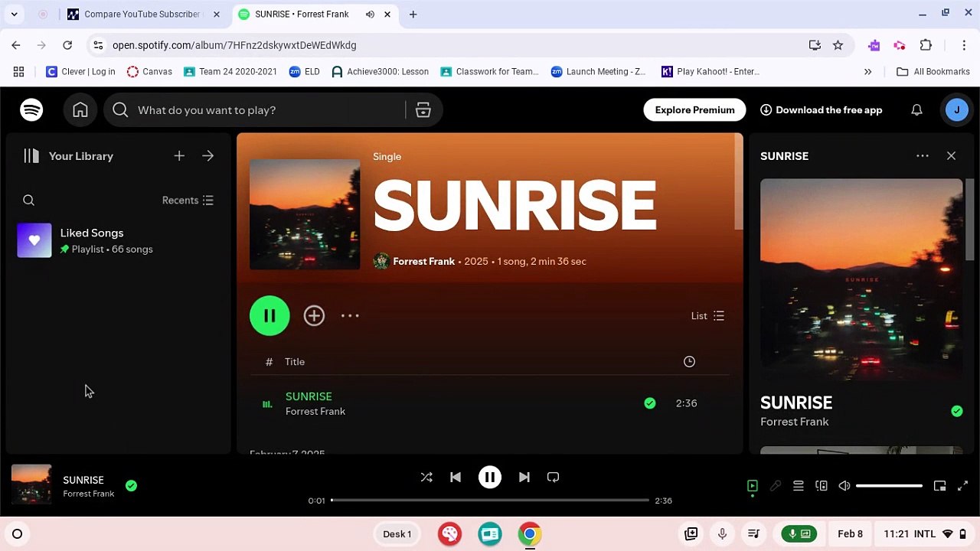Collapse Your Library panel

(68, 156)
